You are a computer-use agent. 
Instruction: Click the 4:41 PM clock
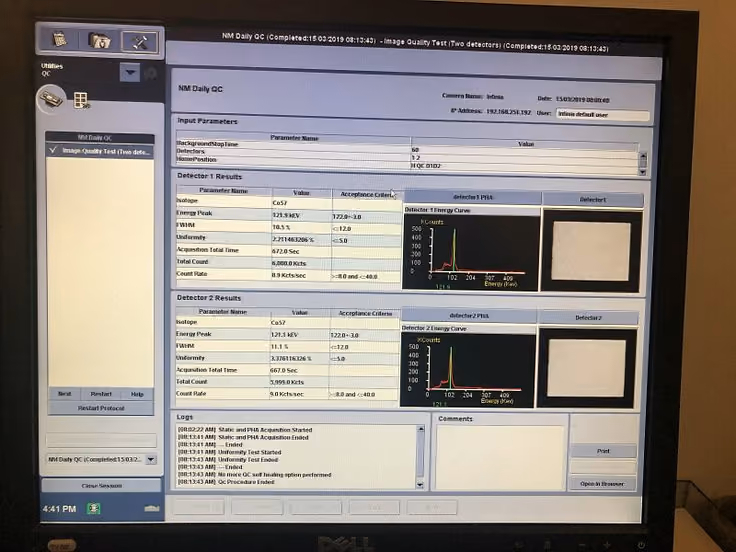(x=59, y=509)
